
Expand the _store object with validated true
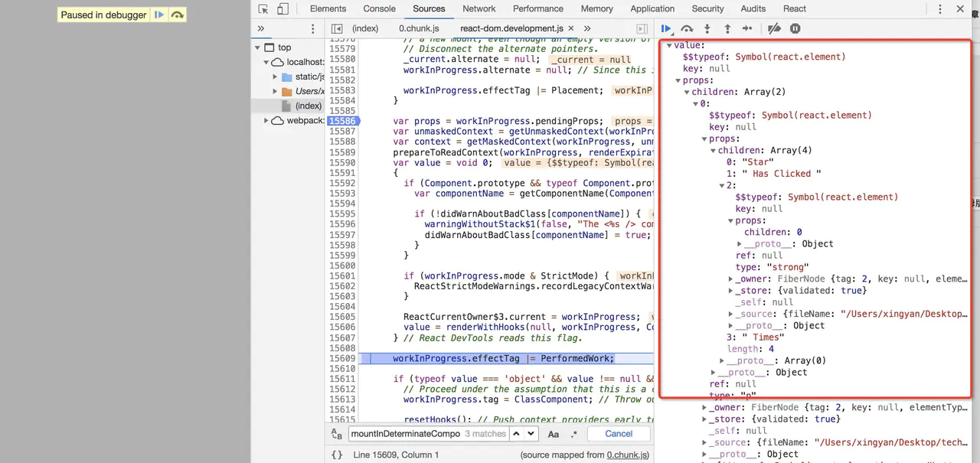coord(731,291)
